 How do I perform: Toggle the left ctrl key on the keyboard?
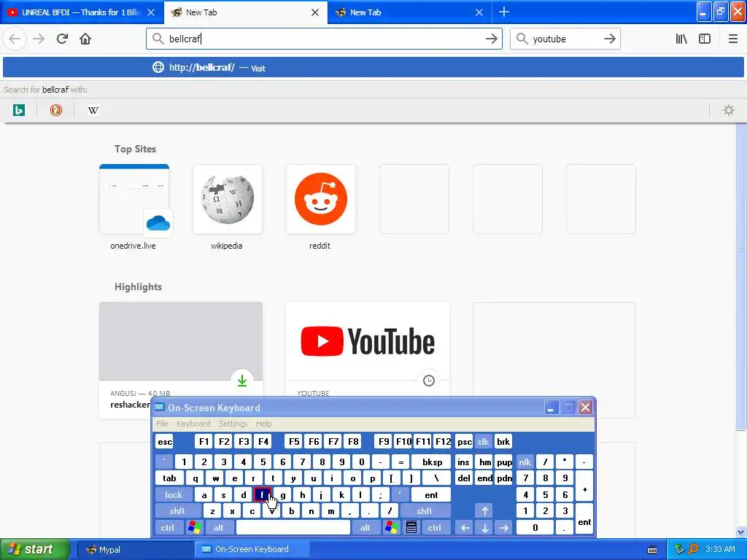(168, 528)
